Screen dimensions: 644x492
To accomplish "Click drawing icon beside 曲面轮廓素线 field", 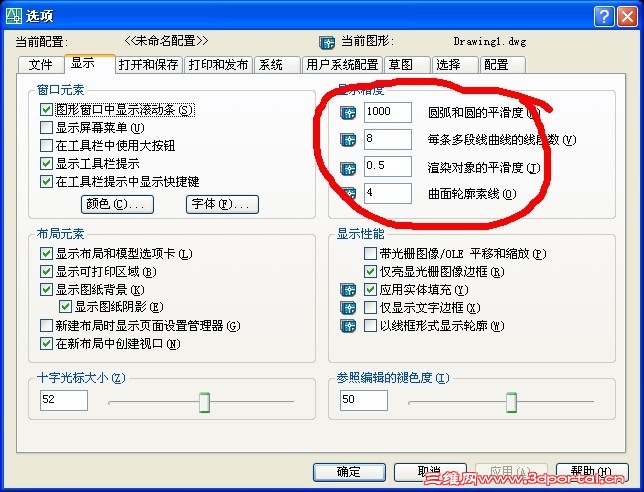I will [348, 193].
